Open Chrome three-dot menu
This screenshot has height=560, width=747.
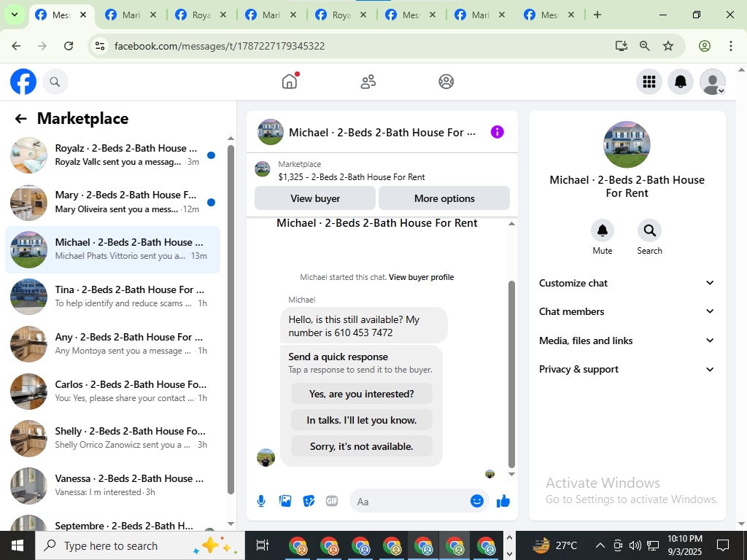coord(730,46)
